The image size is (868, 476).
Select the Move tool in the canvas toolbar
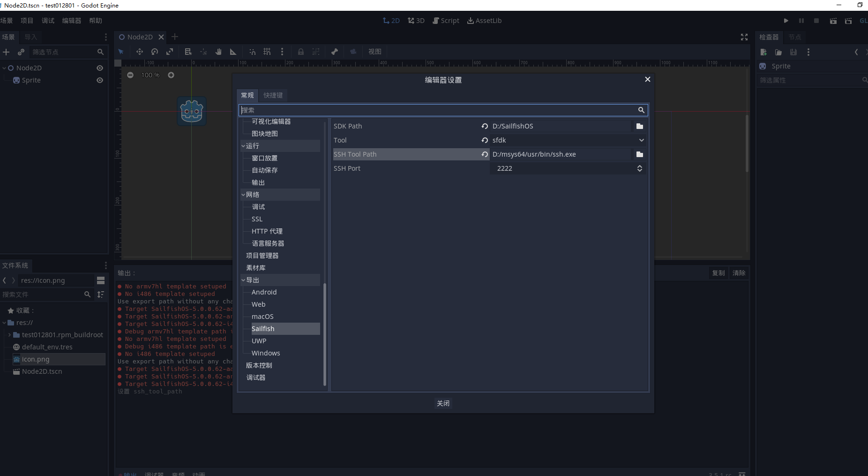[x=140, y=52]
